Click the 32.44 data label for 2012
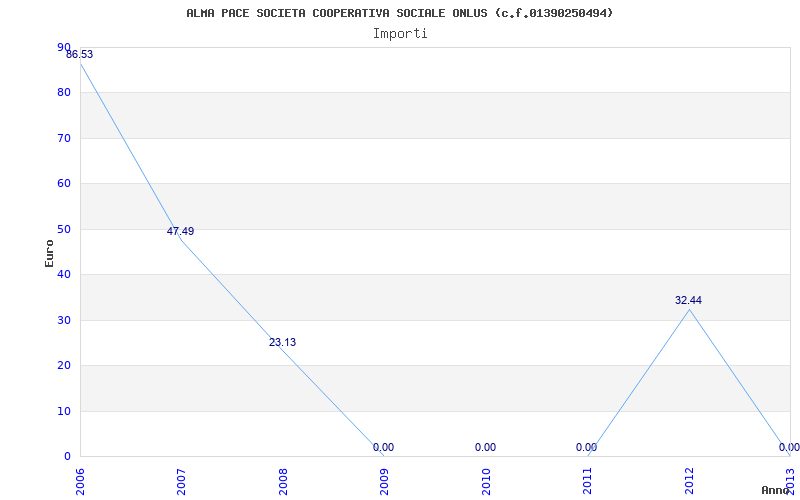The image size is (800, 500). point(688,301)
